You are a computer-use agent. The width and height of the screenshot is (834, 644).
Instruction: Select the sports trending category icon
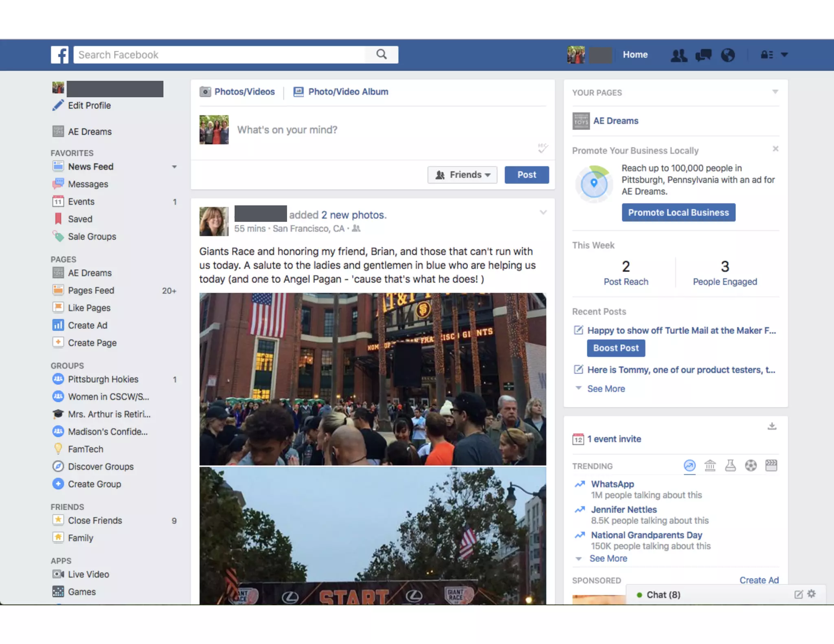click(751, 465)
